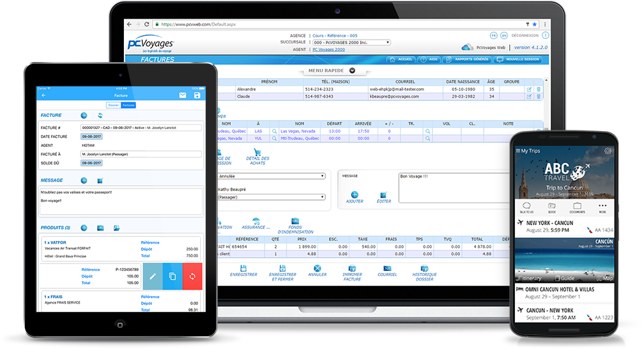
Task: Open the 1 x VATFOR product card
Action: coord(121,248)
